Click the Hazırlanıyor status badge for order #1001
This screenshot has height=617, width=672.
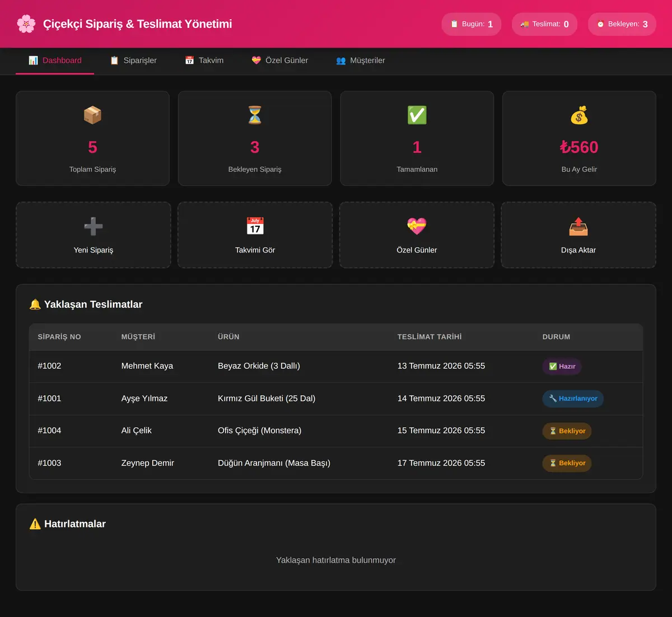(x=573, y=399)
